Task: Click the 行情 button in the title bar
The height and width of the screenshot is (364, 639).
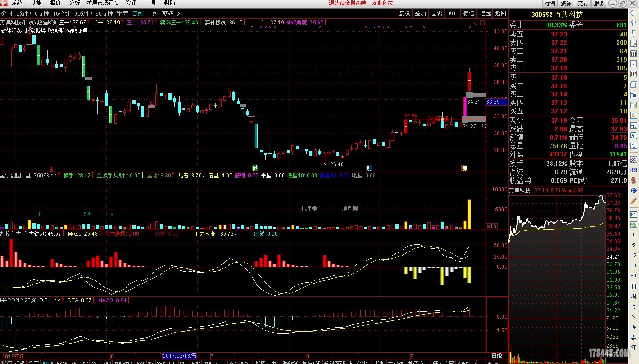Action: [550, 3]
